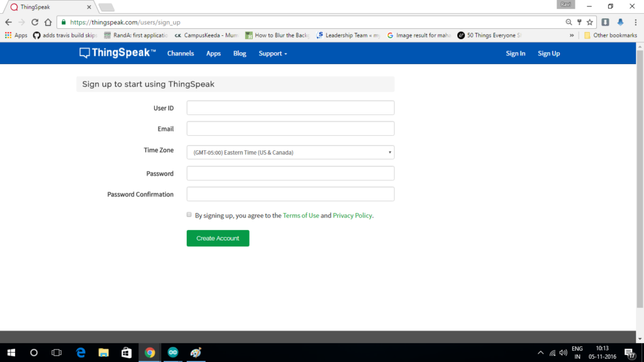Click the Sign Up link in navbar
644x362 pixels.
(548, 53)
